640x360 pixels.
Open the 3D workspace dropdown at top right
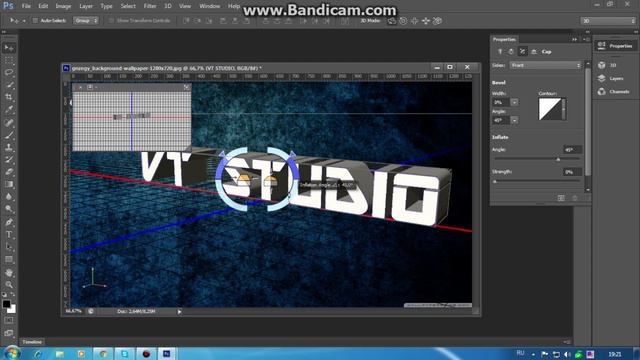click(x=608, y=21)
